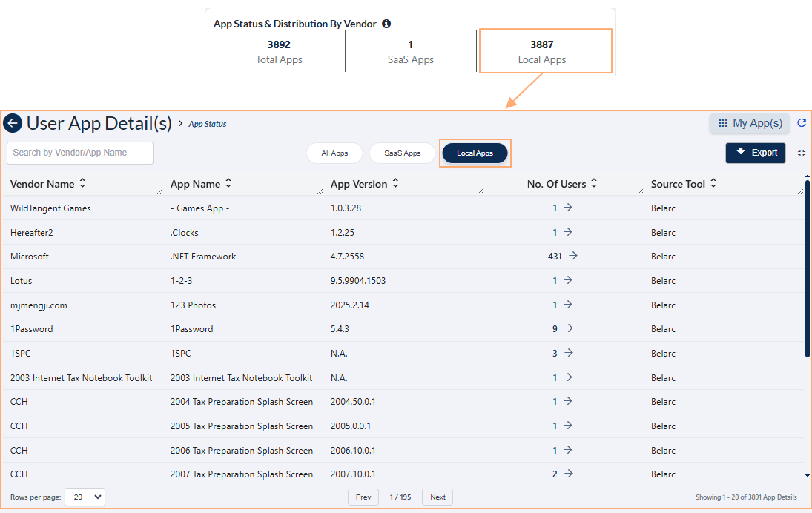Click the Search by Vendor/App Name field
The width and height of the screenshot is (812, 513).
pos(80,153)
